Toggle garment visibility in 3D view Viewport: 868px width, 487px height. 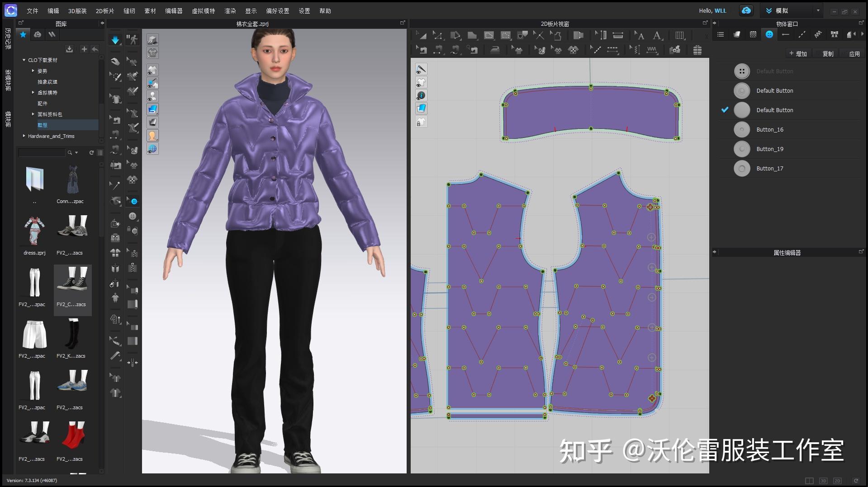point(152,70)
